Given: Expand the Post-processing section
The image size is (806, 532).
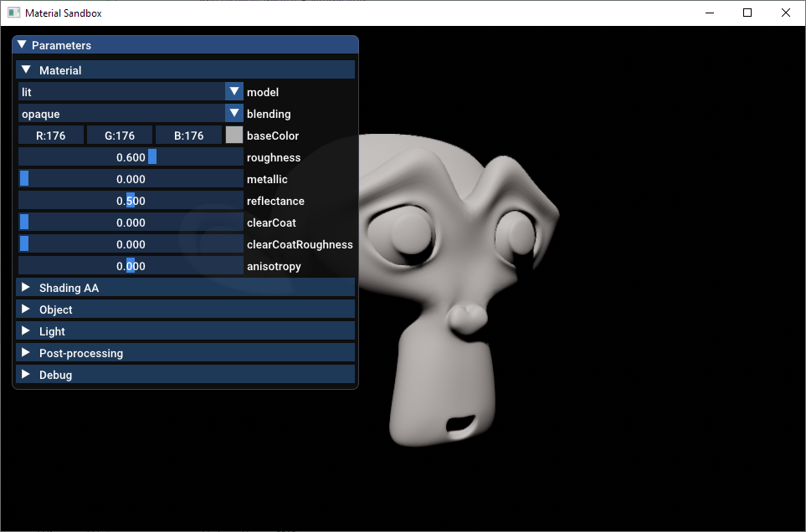Looking at the screenshot, I should point(185,353).
